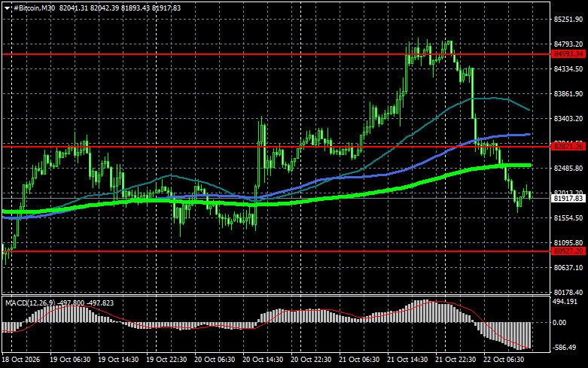Screen dimensions: 588x368
Task: Click the MACD zero level label 0.00
Action: pos(560,323)
